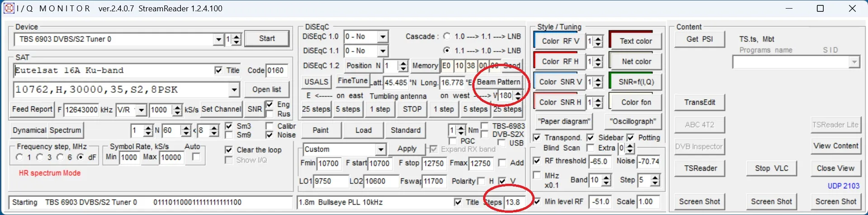Click the Color RF V swatch button
868x215 pixels.
coord(560,41)
